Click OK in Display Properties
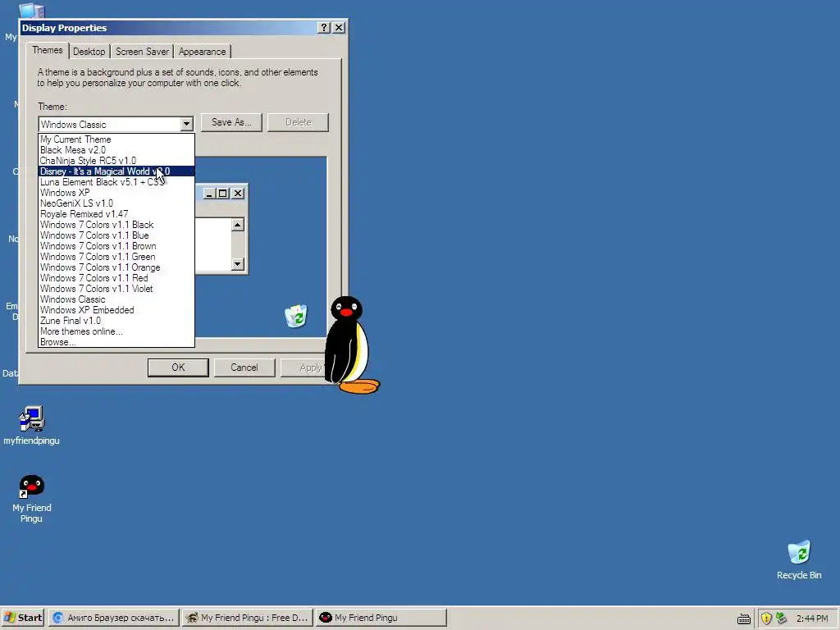 coord(178,367)
